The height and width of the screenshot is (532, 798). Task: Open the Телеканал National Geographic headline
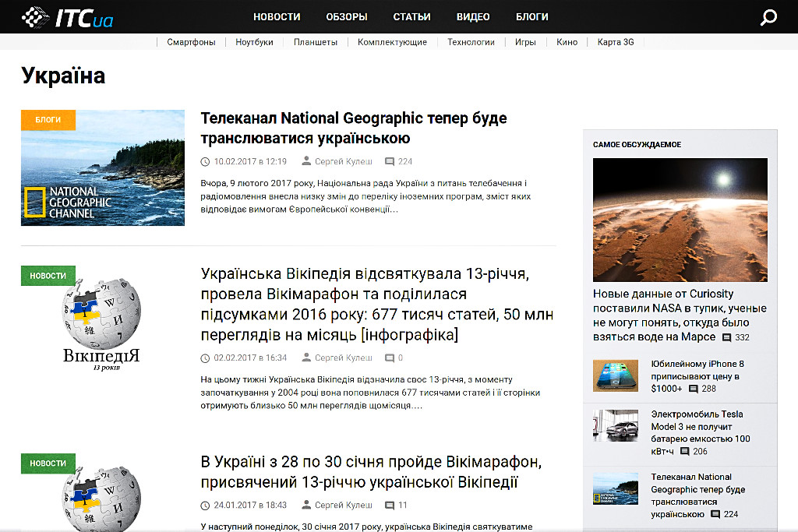354,129
